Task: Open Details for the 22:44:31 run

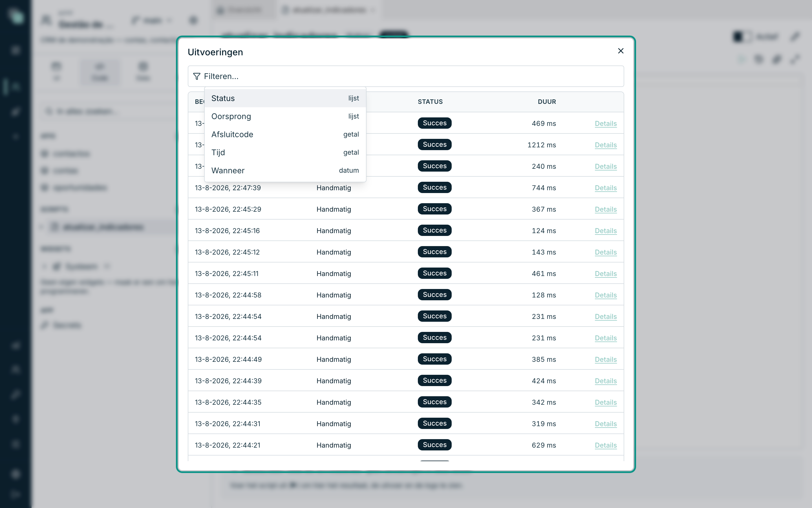Action: pos(606,424)
